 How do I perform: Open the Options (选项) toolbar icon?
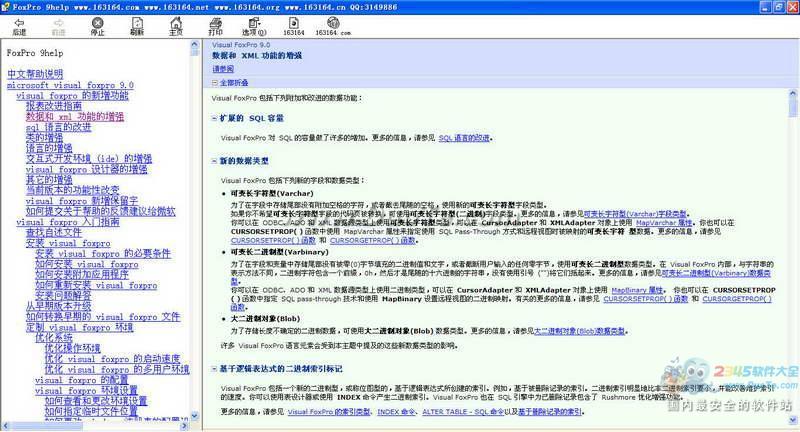(x=254, y=27)
